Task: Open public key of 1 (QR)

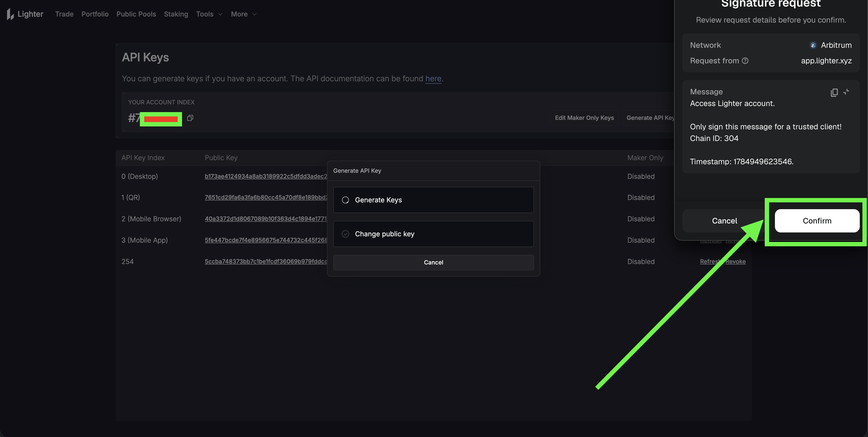Action: click(x=266, y=198)
